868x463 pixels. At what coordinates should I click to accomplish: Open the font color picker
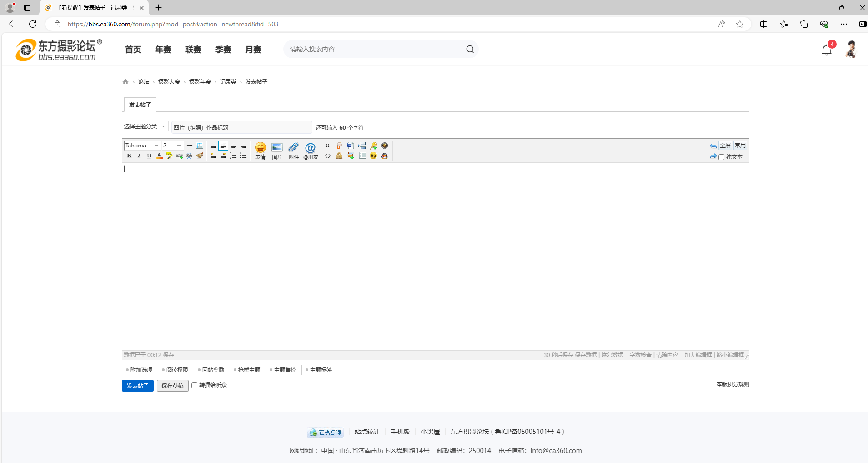point(159,156)
